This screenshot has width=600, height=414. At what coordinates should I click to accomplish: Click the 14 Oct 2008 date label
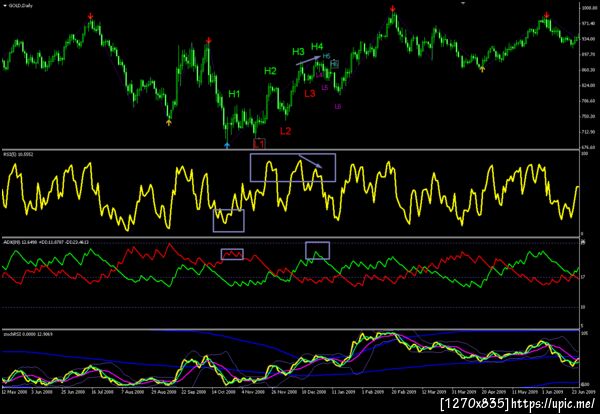(223, 392)
